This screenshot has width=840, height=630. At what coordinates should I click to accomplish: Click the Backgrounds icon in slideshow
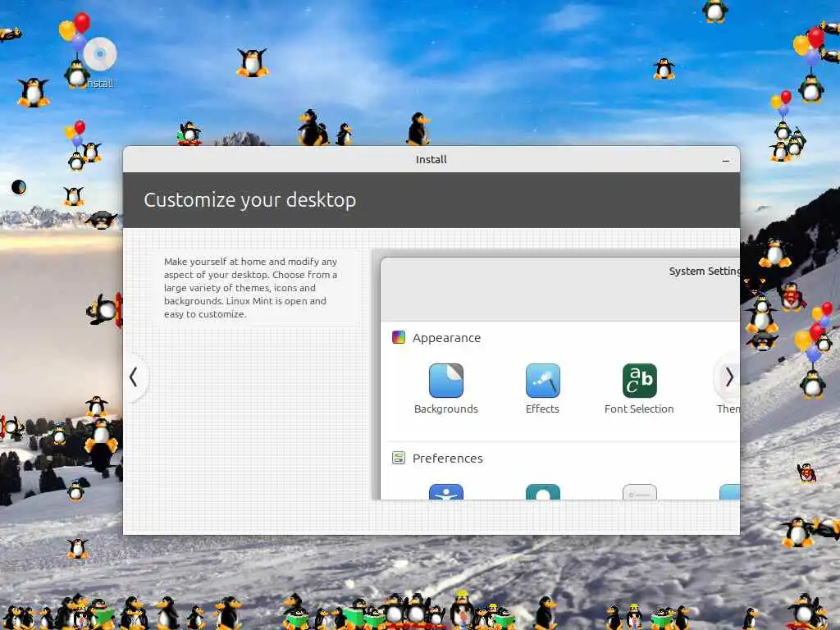445,381
